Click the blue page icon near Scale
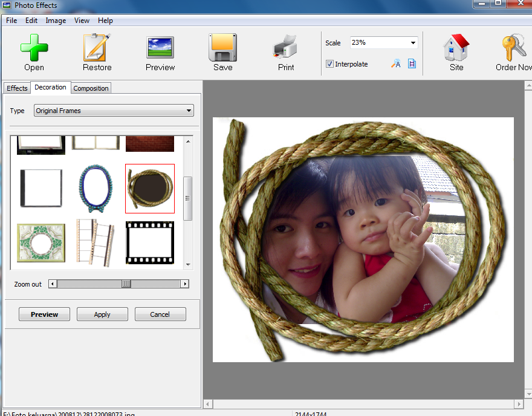This screenshot has width=532, height=416. pos(412,64)
